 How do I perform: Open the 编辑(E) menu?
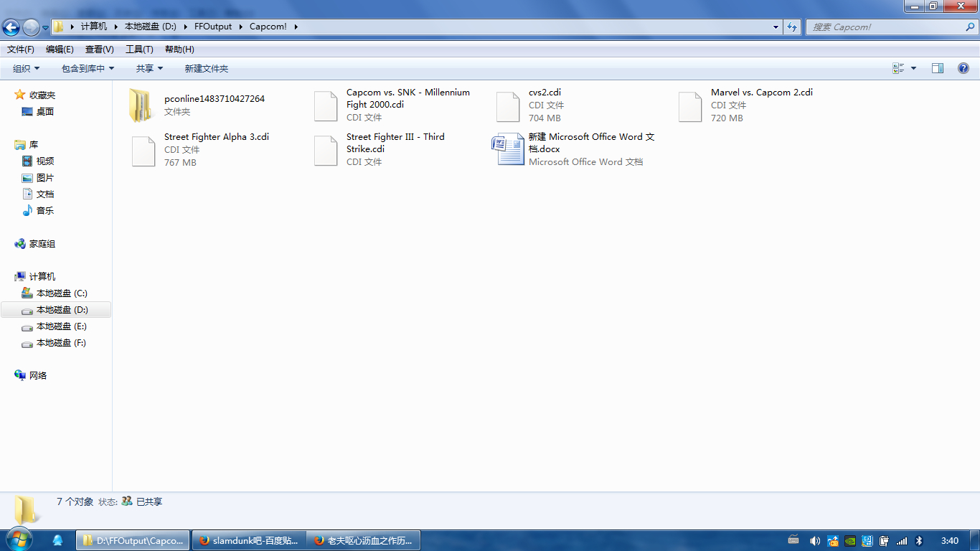pyautogui.click(x=60, y=49)
